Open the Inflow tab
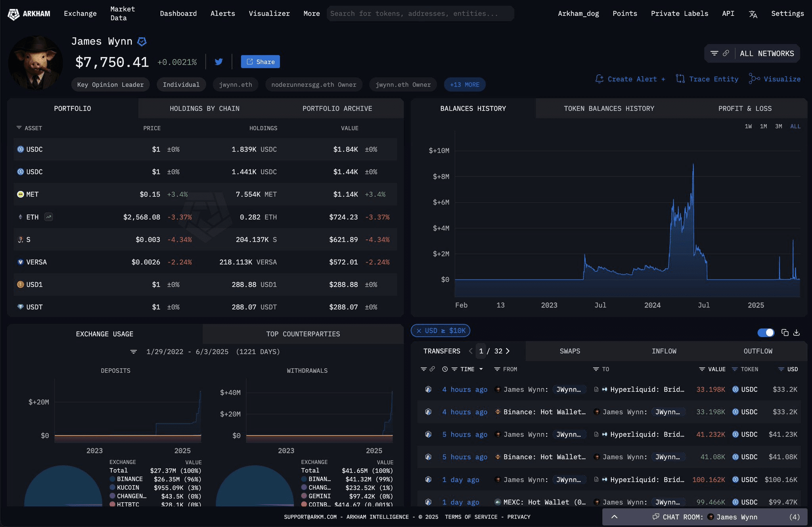The image size is (812, 527). click(664, 351)
